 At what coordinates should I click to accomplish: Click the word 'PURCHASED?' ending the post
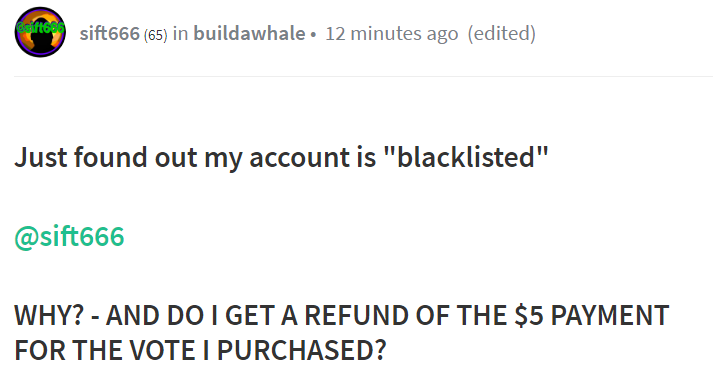click(x=301, y=350)
